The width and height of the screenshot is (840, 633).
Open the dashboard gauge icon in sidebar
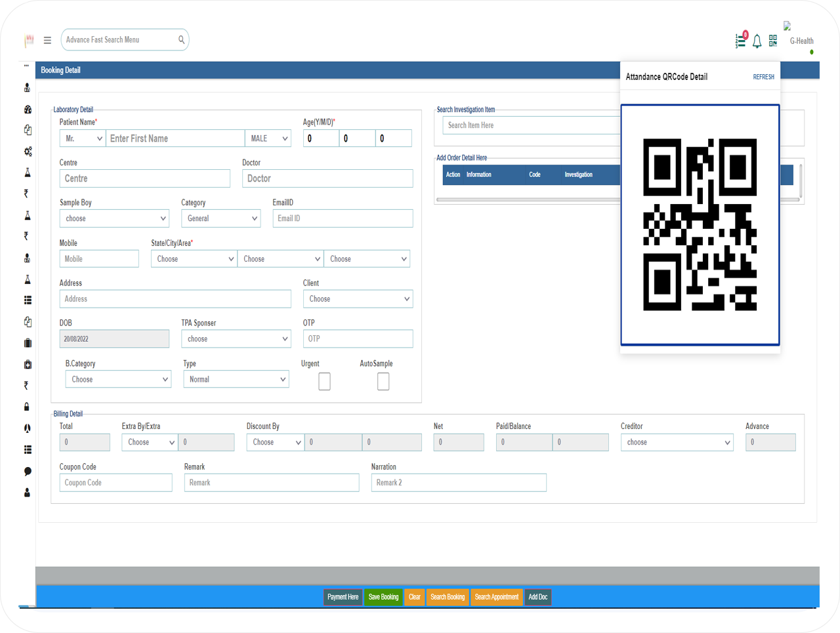[28, 110]
